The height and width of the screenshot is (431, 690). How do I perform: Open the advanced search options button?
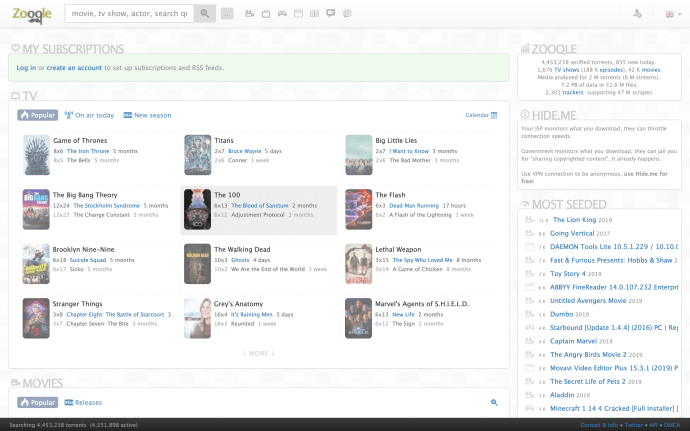pyautogui.click(x=227, y=14)
